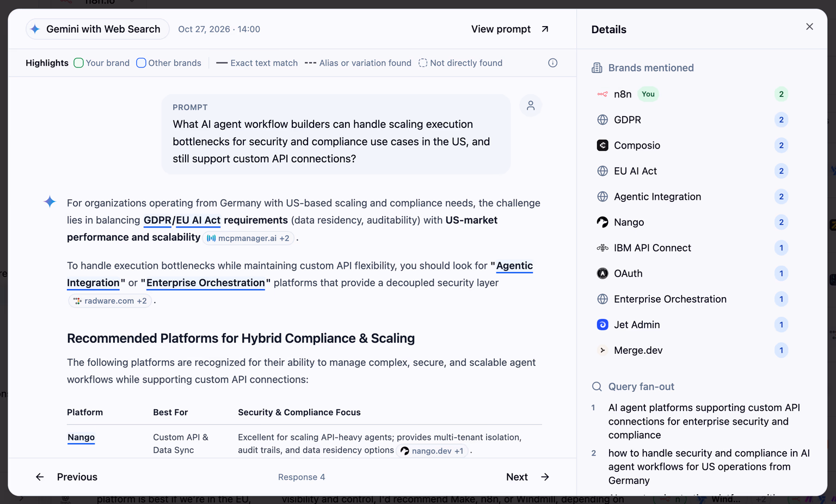The image size is (836, 504).
Task: Click the Not directly found legend item
Action: coord(460,63)
